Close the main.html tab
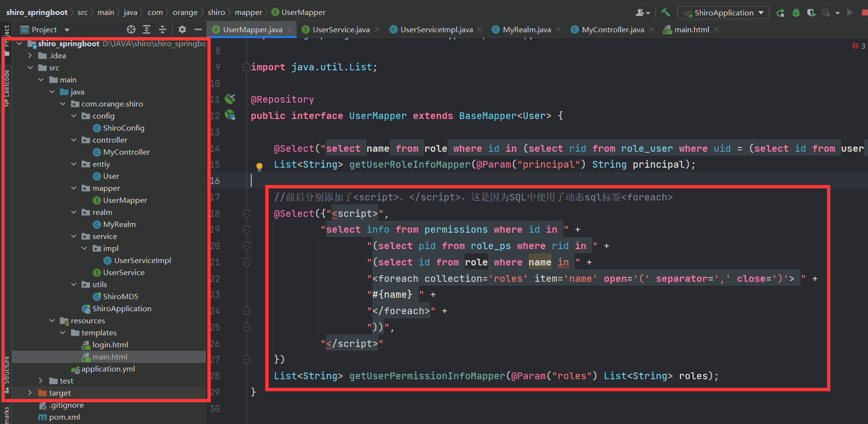Screen dimensions: 868x424 click(x=717, y=30)
